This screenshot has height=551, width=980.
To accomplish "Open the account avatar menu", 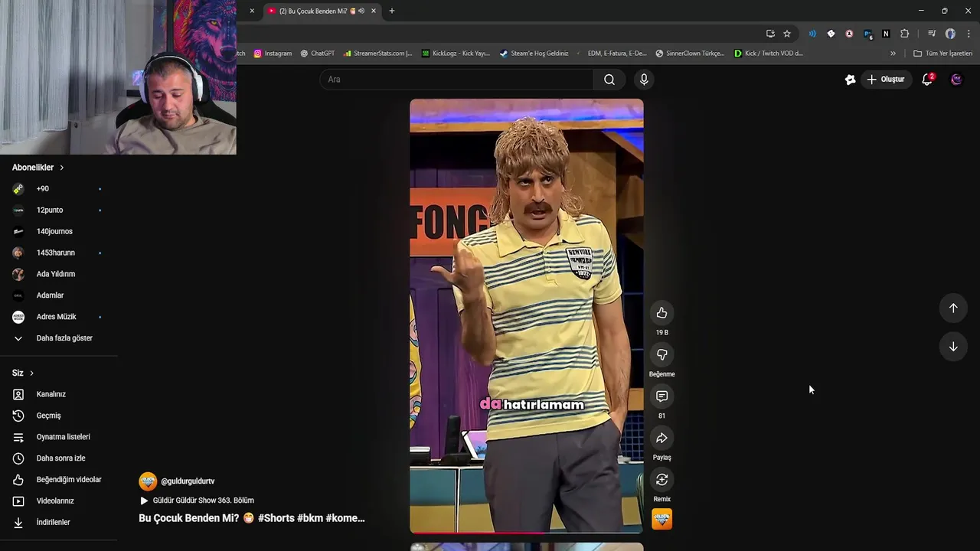I will tap(956, 80).
